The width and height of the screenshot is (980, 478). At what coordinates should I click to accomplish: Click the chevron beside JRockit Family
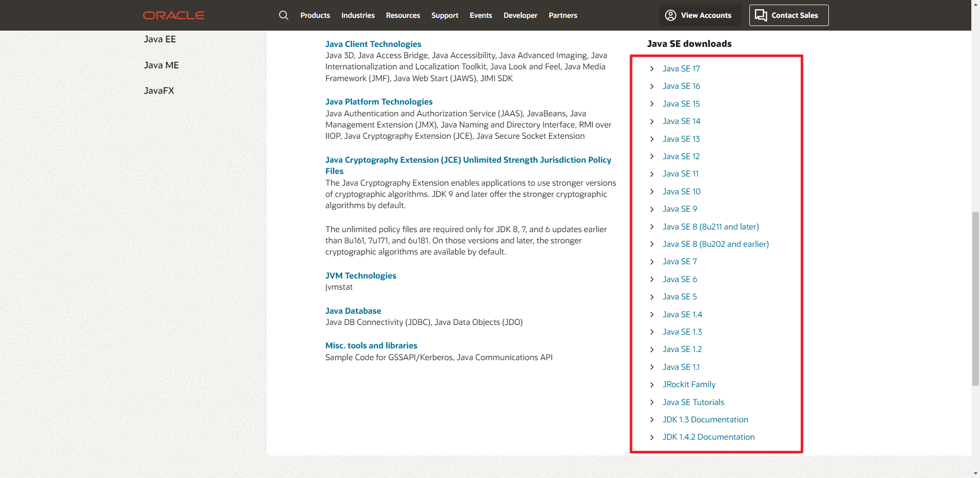652,385
